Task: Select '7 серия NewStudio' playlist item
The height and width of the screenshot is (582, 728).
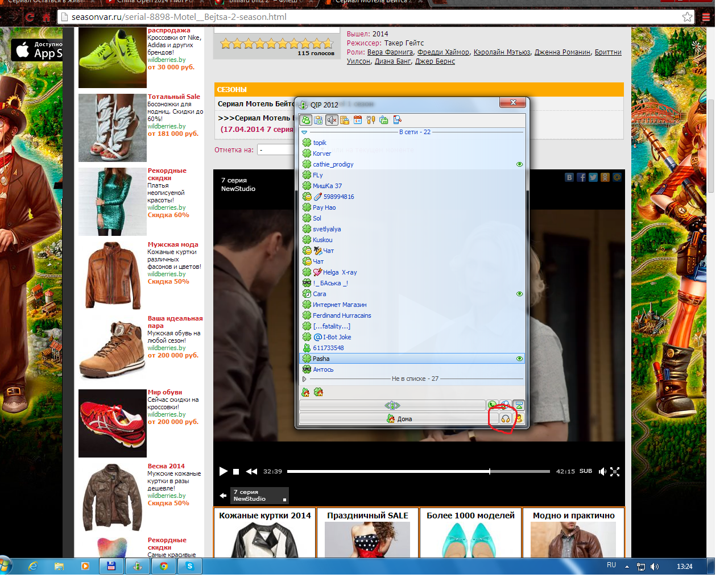Action: coord(259,496)
